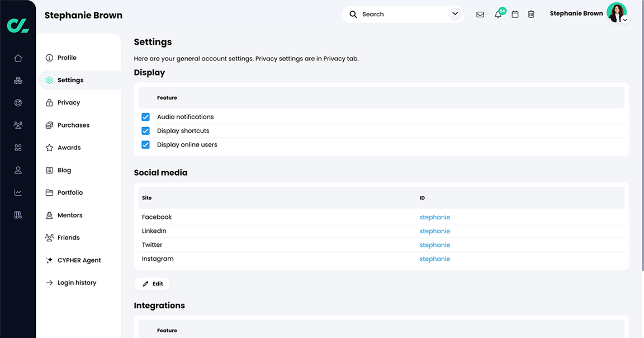Click inside the Search field
Screen dimensions: 644x338
click(x=391, y=13)
